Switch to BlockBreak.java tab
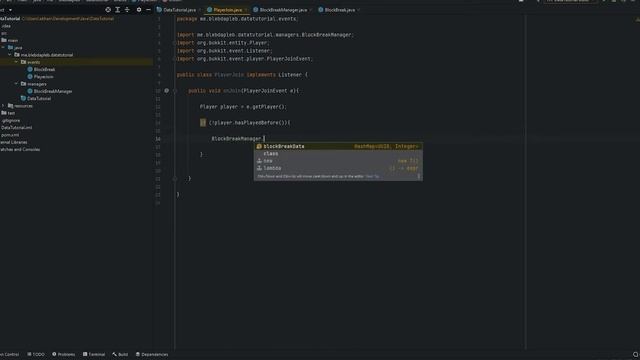This screenshot has height=360, width=640. pos(340,10)
